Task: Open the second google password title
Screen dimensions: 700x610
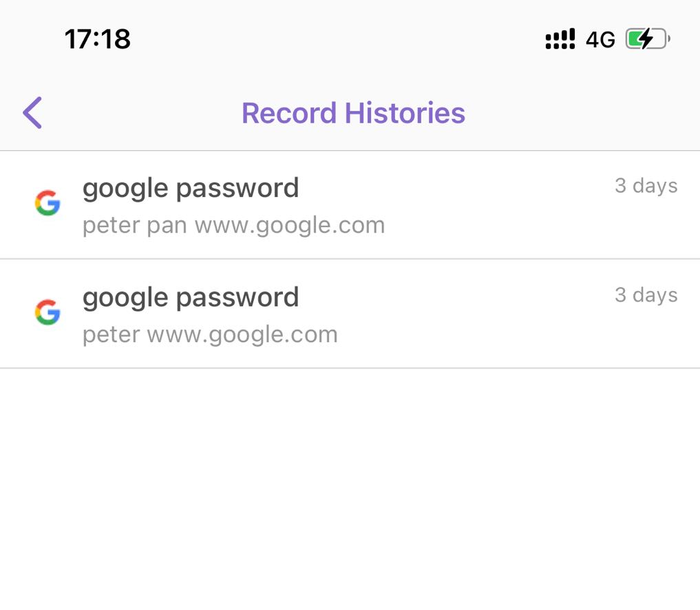Action: tap(191, 297)
